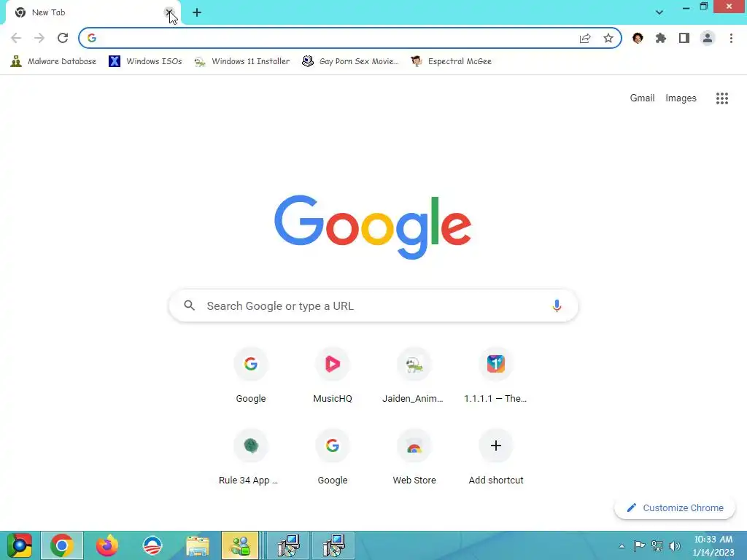Reload the current page
The height and width of the screenshot is (560, 747).
tap(63, 38)
